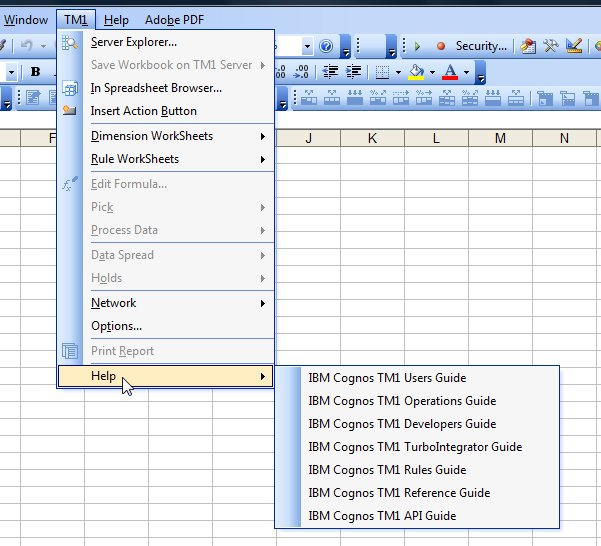The width and height of the screenshot is (601, 546).
Task: Open IBM Cognos TM1 API Guide
Action: click(x=417, y=516)
